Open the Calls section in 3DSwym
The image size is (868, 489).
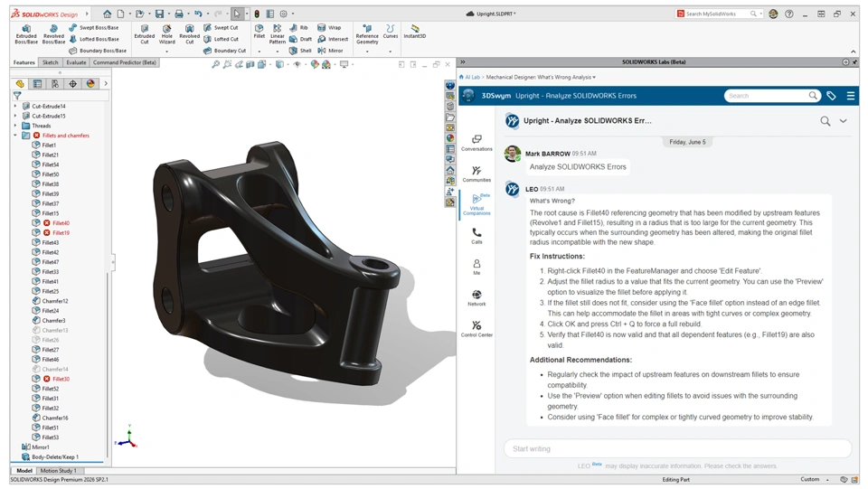[x=476, y=236]
